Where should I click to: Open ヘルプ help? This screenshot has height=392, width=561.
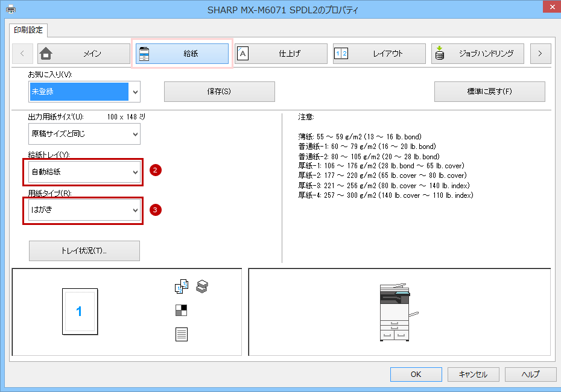click(x=530, y=375)
